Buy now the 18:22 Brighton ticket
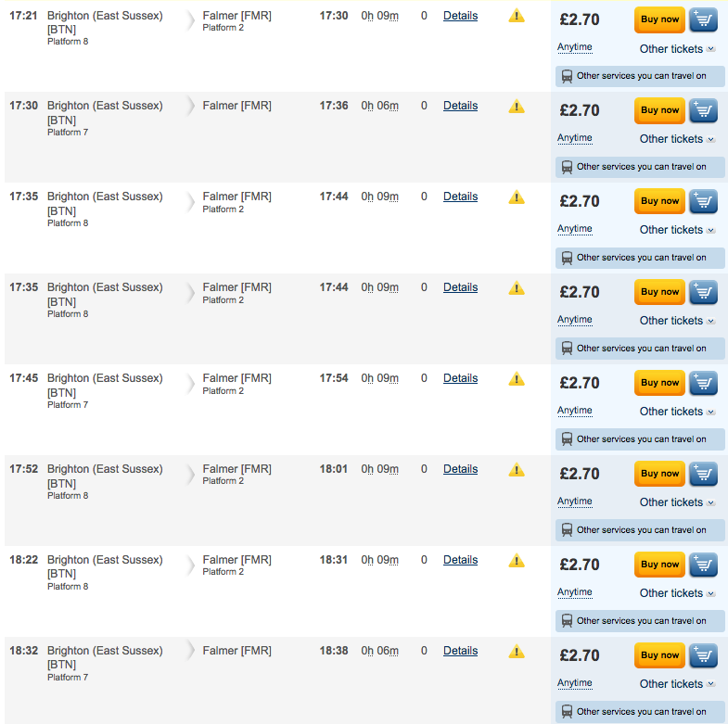Viewport: 728px width, 724px height. [659, 565]
